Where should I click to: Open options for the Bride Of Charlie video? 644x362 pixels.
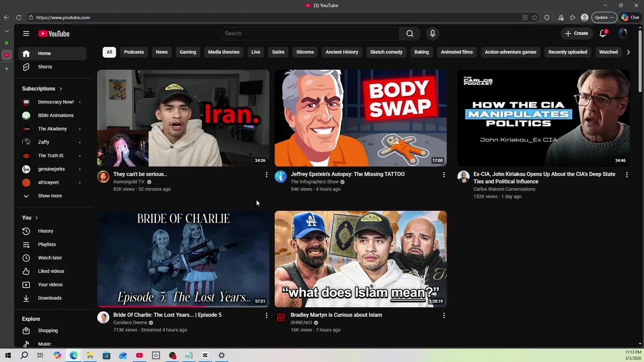[266, 315]
